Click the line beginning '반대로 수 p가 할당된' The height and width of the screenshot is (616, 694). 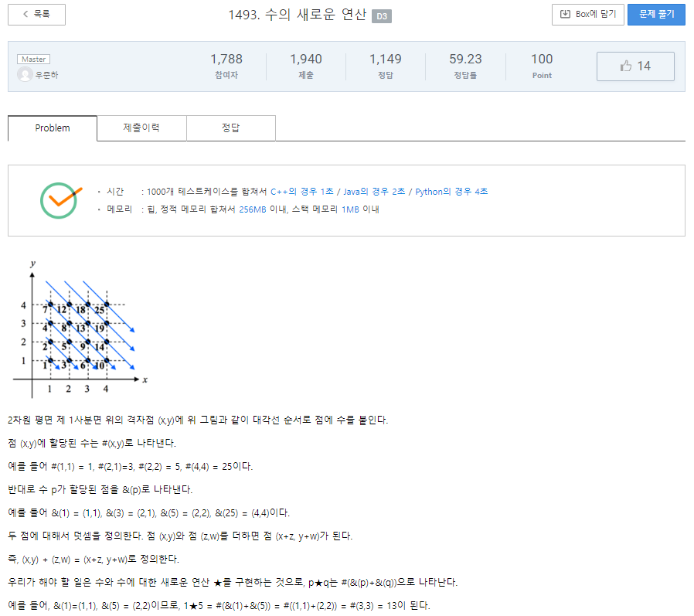(x=100, y=489)
